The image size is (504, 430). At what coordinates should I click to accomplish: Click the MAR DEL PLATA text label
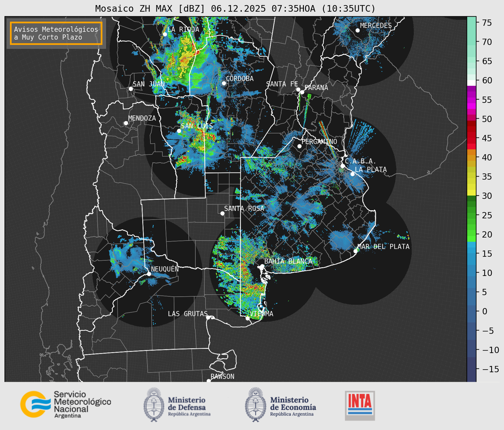pyautogui.click(x=383, y=247)
